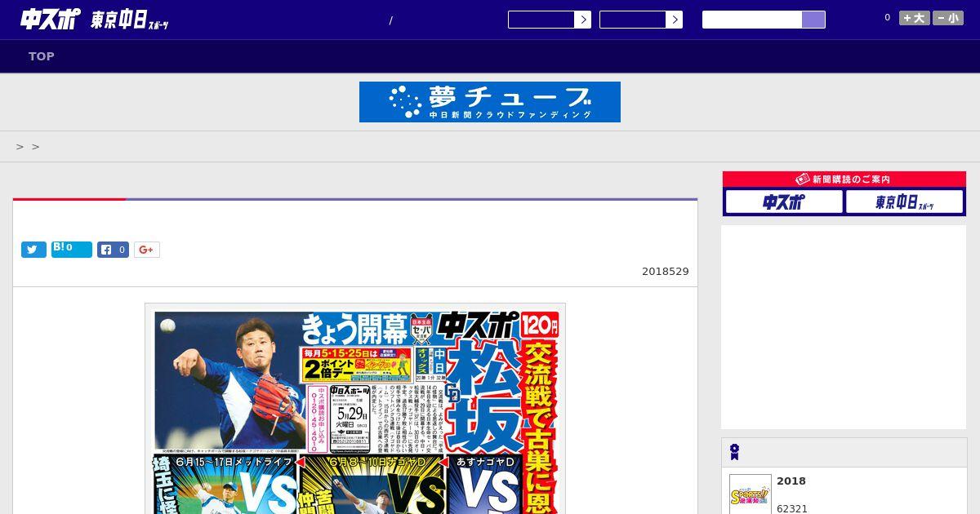The width and height of the screenshot is (980, 514).
Task: Select the TOP navigation item
Action: coord(42,56)
